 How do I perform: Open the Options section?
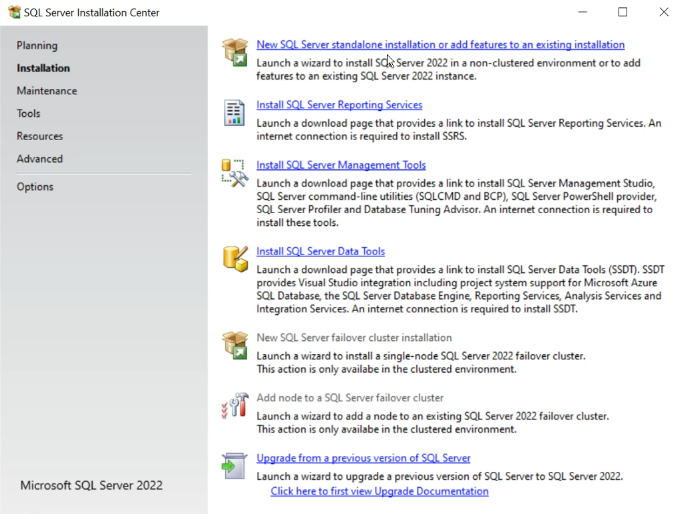[35, 187]
